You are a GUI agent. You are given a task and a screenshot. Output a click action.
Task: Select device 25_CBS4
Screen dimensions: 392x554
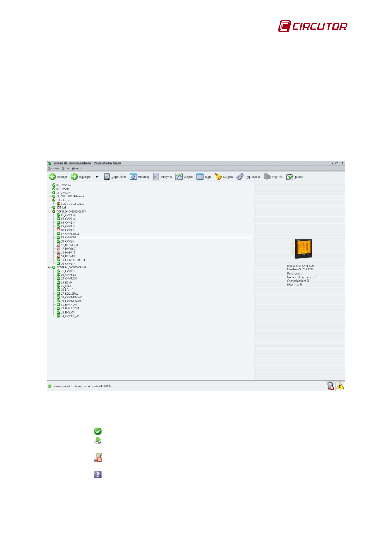tap(66, 286)
